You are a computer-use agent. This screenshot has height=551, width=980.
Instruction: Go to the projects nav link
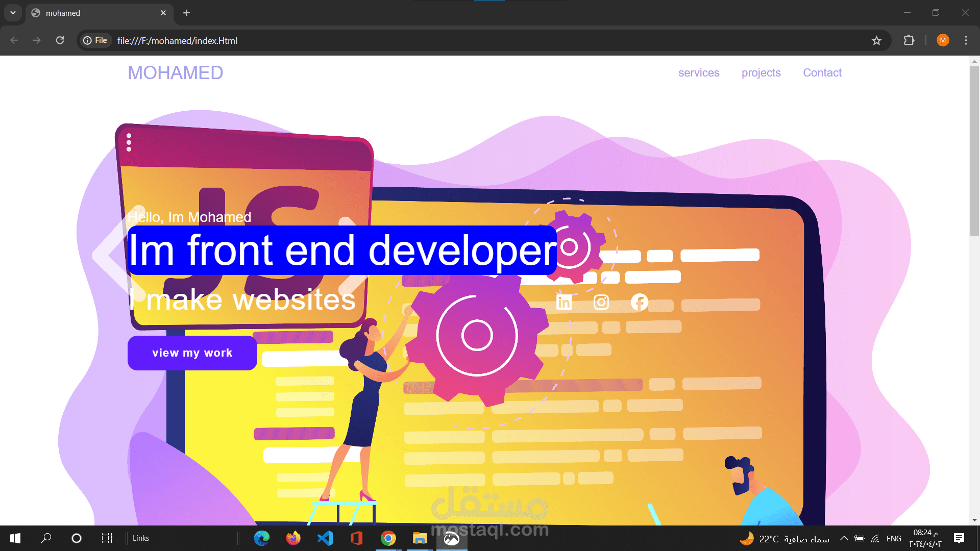pos(761,73)
